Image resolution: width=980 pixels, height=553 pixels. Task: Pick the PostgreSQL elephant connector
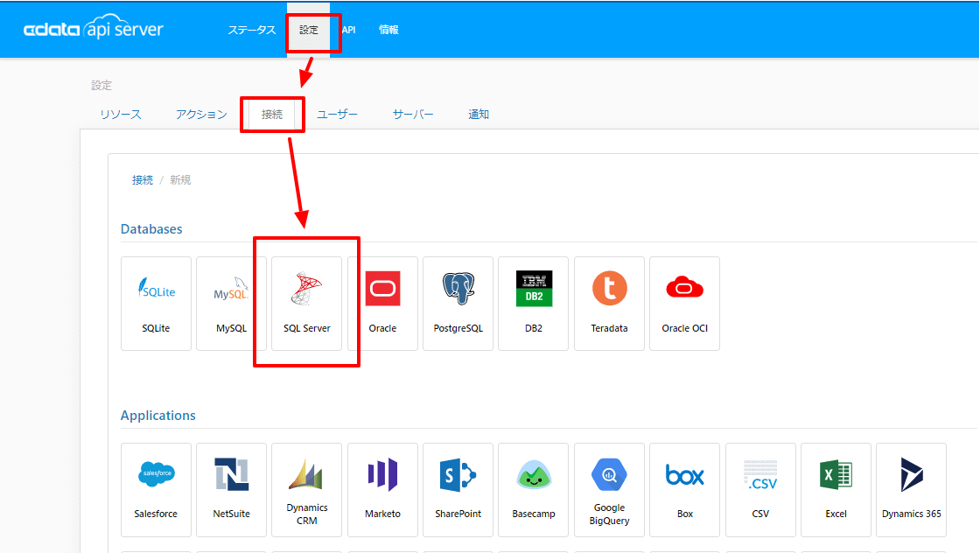click(x=458, y=304)
